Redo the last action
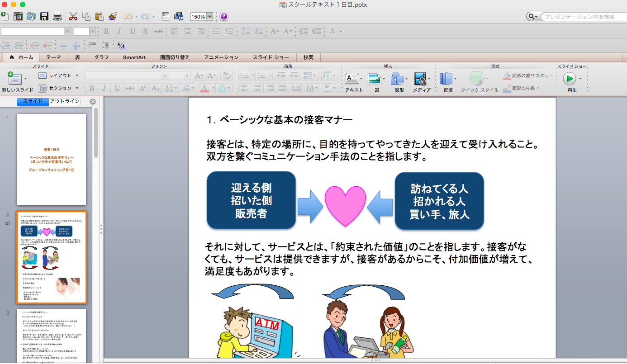This screenshot has height=364, width=627. click(145, 17)
